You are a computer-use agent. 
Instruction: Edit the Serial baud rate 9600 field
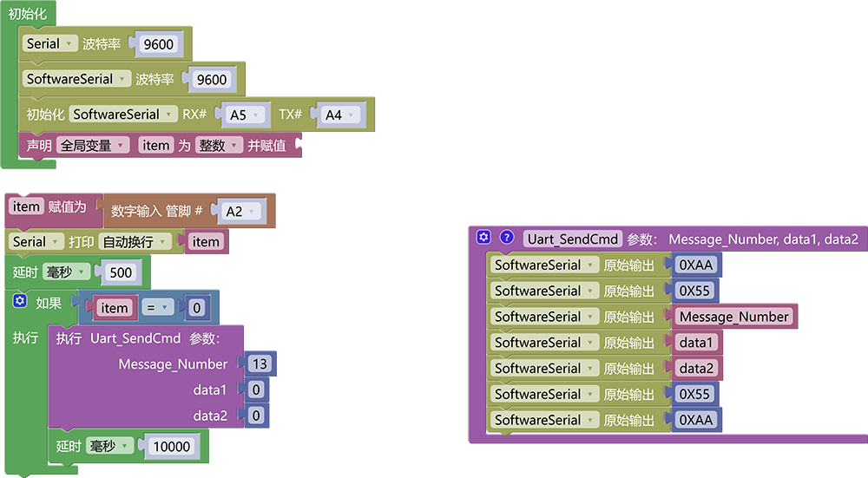(x=158, y=44)
